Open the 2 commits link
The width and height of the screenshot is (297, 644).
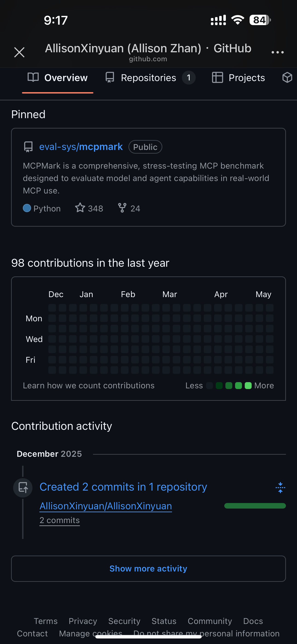[60, 520]
